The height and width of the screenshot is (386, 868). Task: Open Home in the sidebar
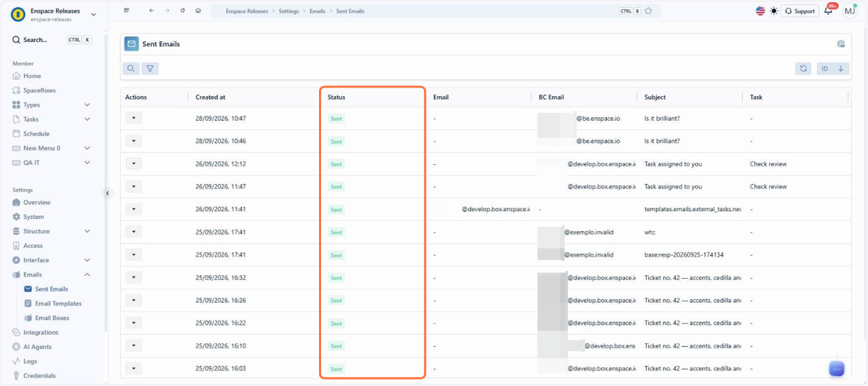(32, 76)
